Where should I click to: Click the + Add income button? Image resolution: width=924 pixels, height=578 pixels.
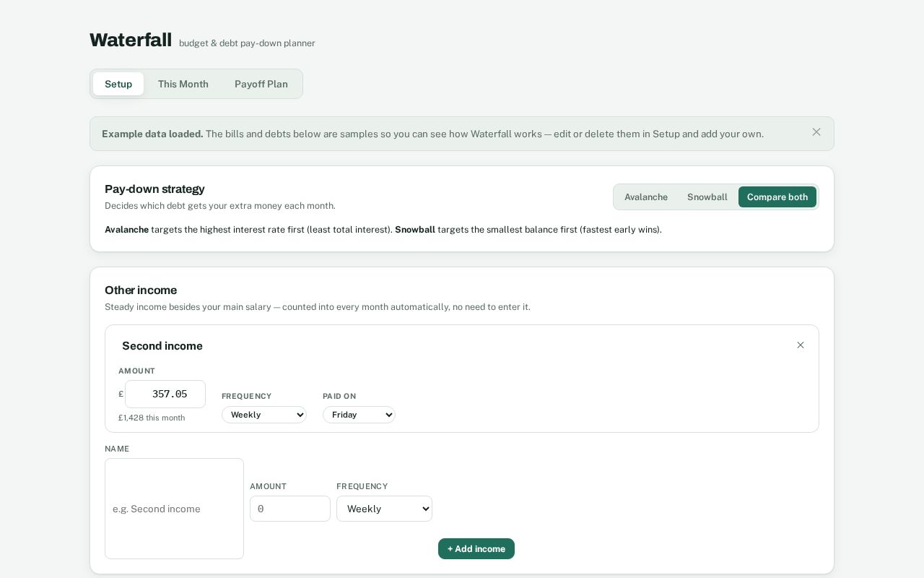coord(476,548)
